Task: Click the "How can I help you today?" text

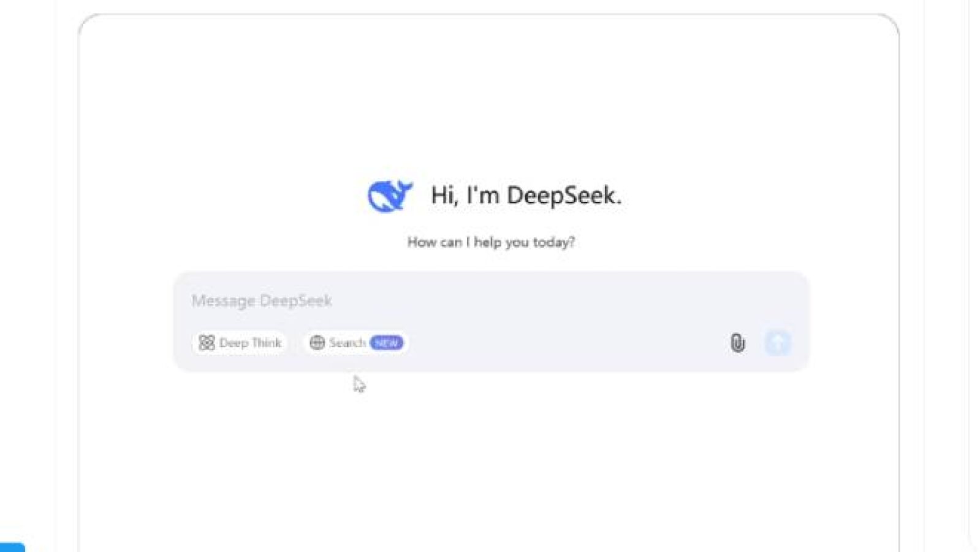Action: click(x=491, y=242)
